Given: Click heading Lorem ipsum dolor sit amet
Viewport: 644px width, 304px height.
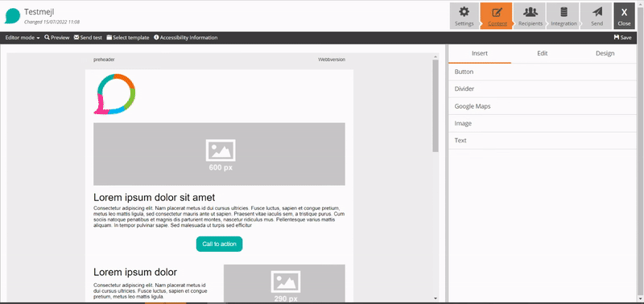Looking at the screenshot, I should pos(154,197).
